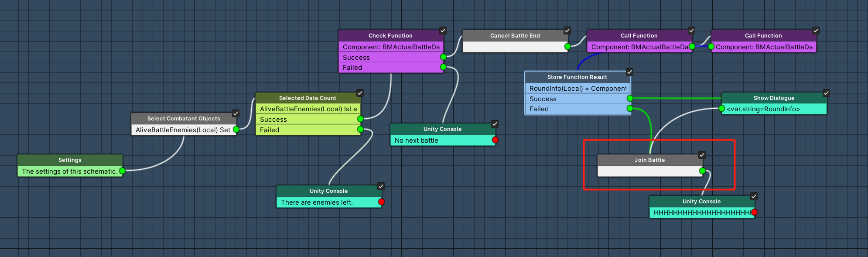Image resolution: width=868 pixels, height=257 pixels.
Task: Click Success row in Store Function Result
Action: point(578,99)
